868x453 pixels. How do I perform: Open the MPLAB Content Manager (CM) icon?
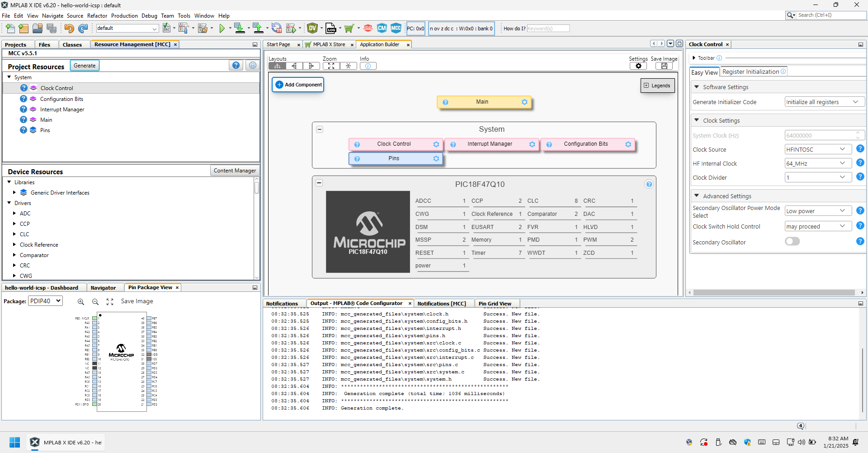point(382,29)
